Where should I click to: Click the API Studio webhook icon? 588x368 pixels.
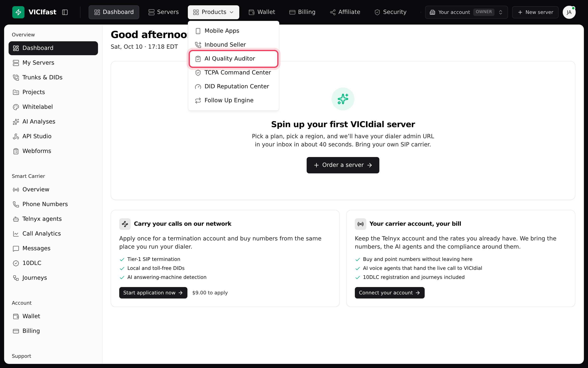click(x=16, y=136)
